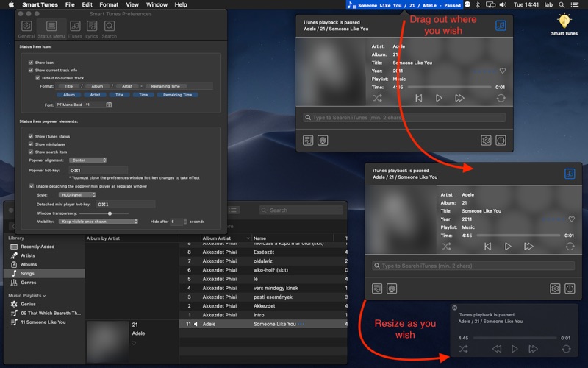Toggle shuffle in the menu bar popover

(x=377, y=99)
